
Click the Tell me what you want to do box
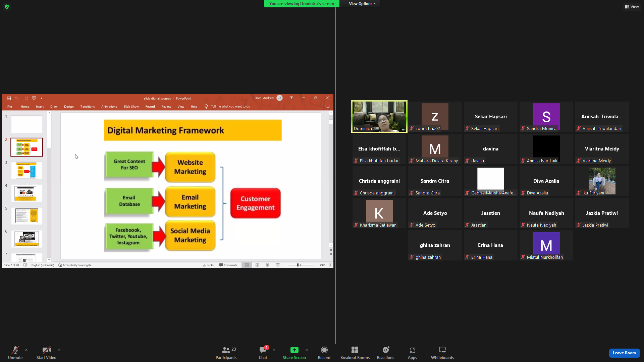[x=230, y=107]
